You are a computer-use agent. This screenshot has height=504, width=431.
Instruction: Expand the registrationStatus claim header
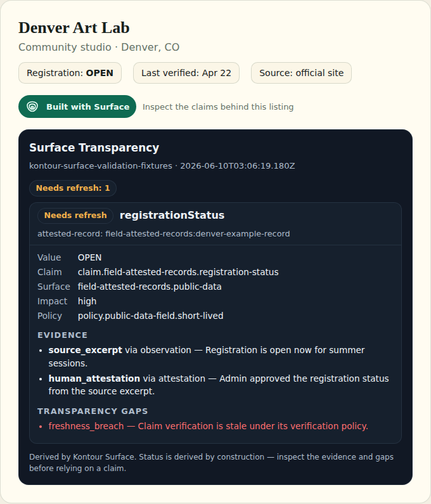click(x=215, y=224)
